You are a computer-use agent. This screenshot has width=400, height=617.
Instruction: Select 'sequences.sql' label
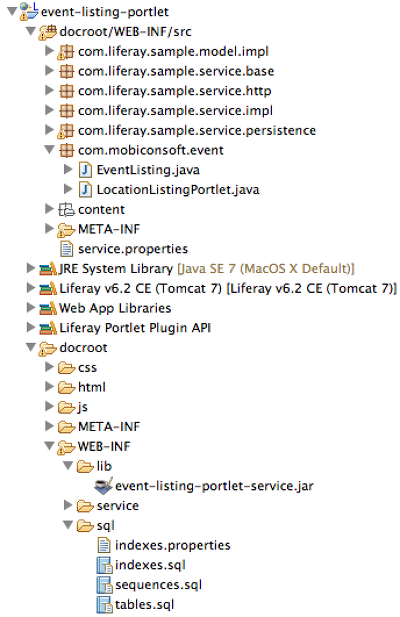(159, 585)
